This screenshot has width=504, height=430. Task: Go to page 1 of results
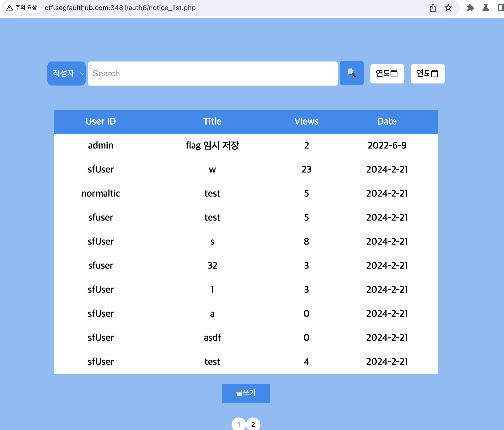tap(238, 424)
